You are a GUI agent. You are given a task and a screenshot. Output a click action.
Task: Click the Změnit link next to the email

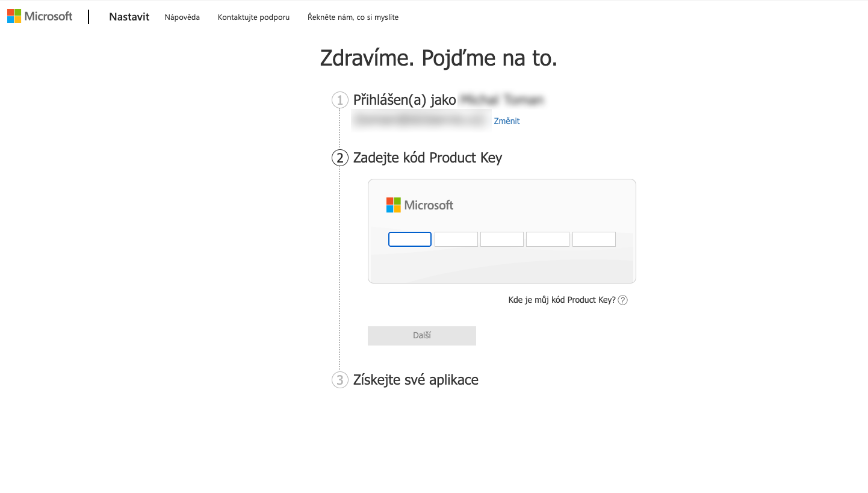pyautogui.click(x=507, y=121)
